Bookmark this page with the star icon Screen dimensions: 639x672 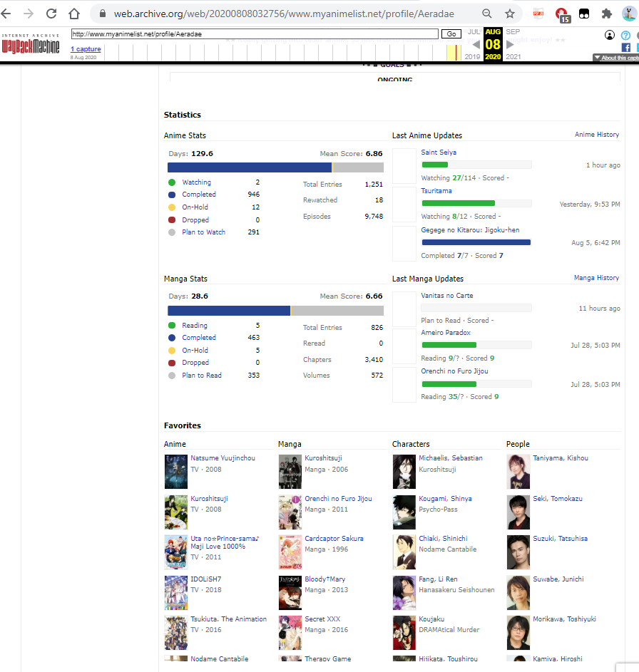point(510,14)
